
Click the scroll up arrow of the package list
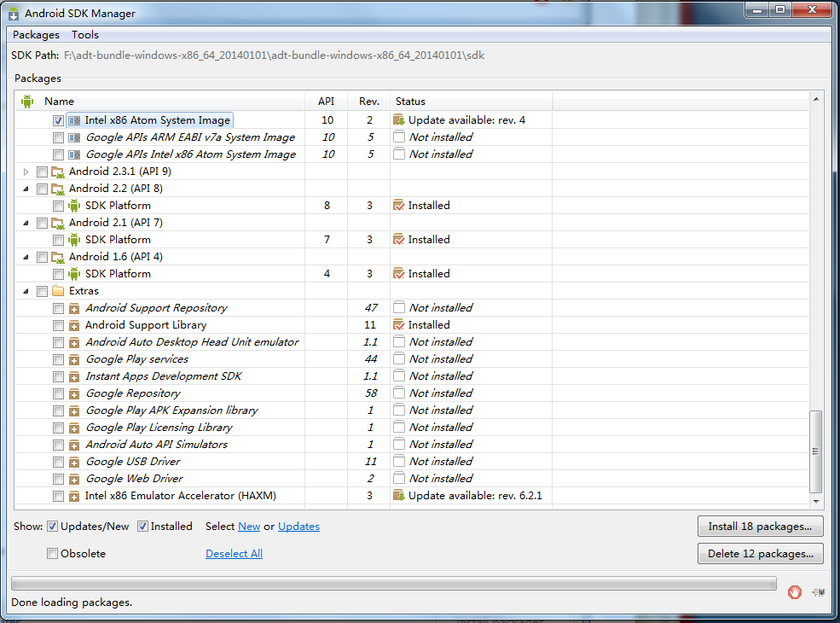(x=816, y=99)
